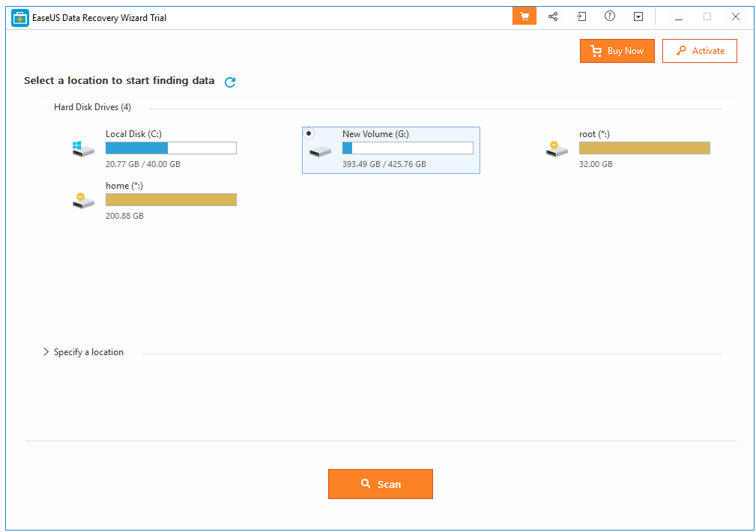Click the 'root (*:)' label

pos(594,134)
